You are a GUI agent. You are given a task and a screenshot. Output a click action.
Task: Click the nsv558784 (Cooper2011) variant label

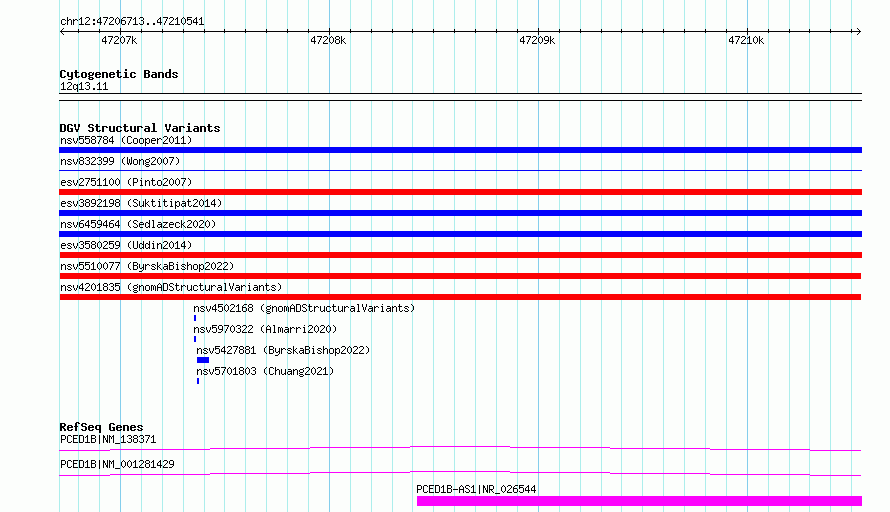click(126, 140)
